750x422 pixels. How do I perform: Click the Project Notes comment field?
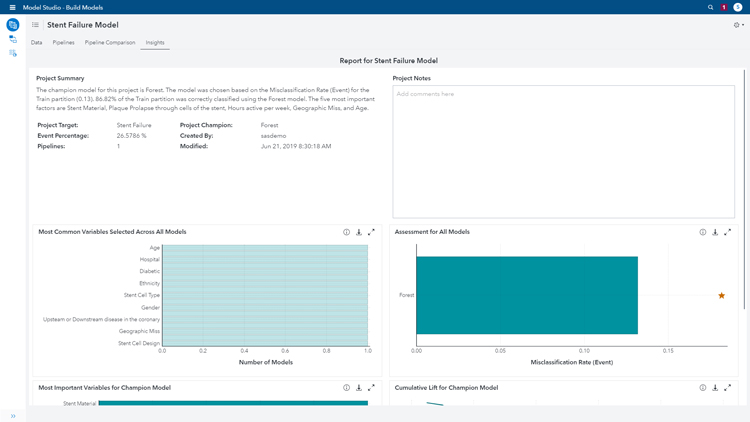pos(564,150)
